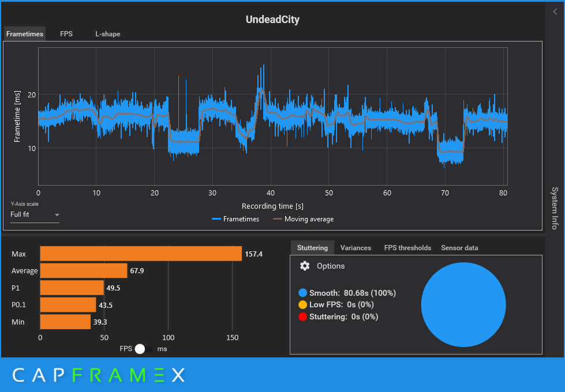Expand the System Info side panel
This screenshot has width=565, height=392.
[555, 208]
